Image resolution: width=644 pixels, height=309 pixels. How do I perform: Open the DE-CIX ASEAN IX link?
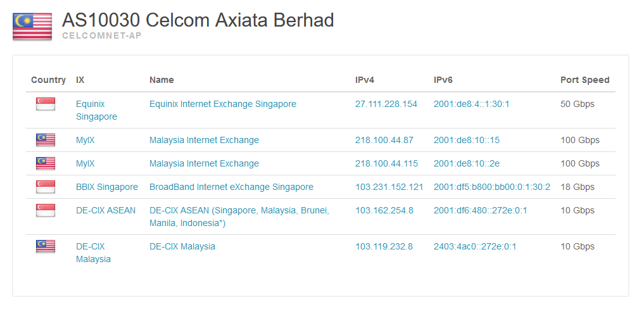105,210
